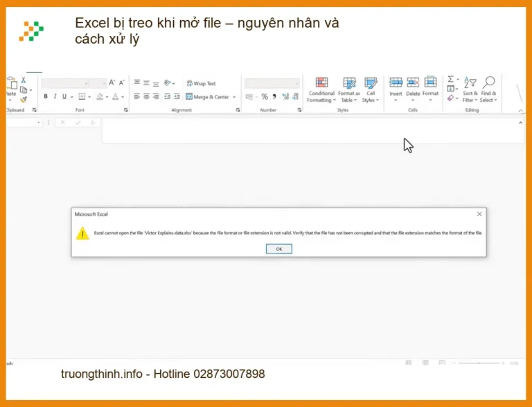Select Middle Align icon
This screenshot has width=532, height=407.
point(146,83)
